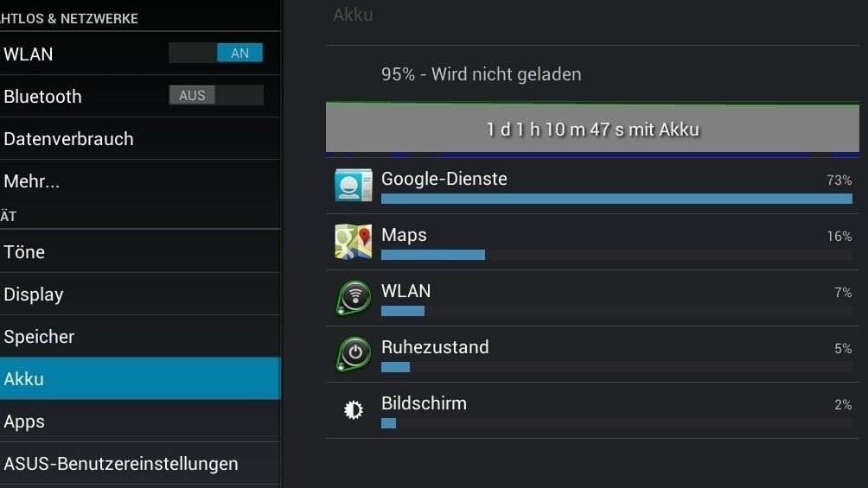The image size is (868, 488).
Task: Open Apps settings entry
Action: click(140, 421)
